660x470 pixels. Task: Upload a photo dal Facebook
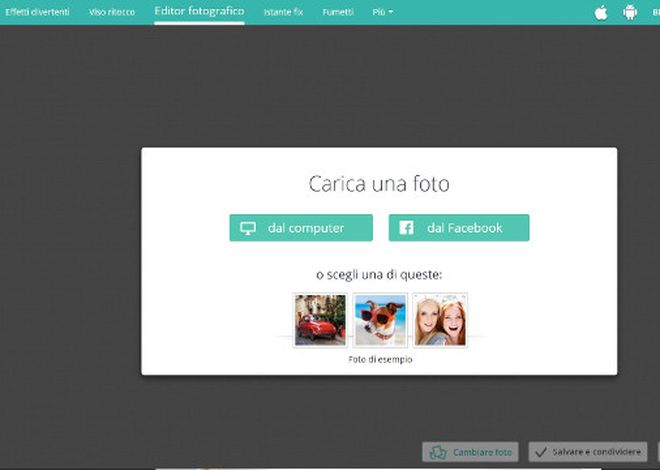coord(459,228)
